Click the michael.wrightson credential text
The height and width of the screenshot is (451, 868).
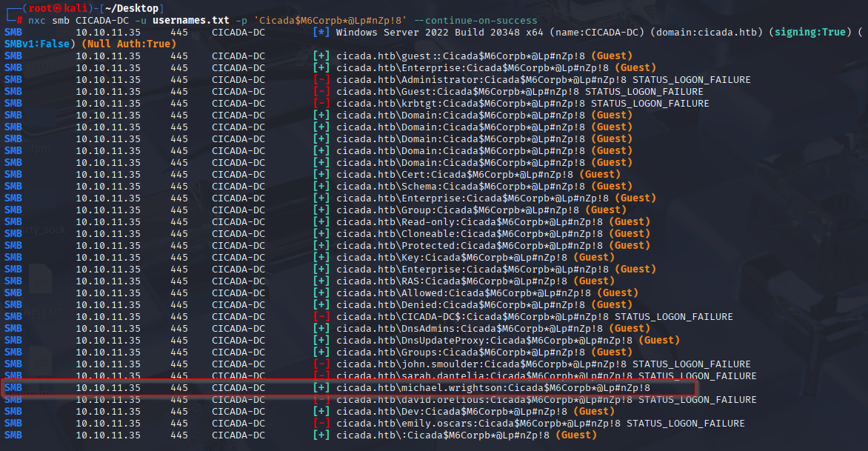point(493,388)
